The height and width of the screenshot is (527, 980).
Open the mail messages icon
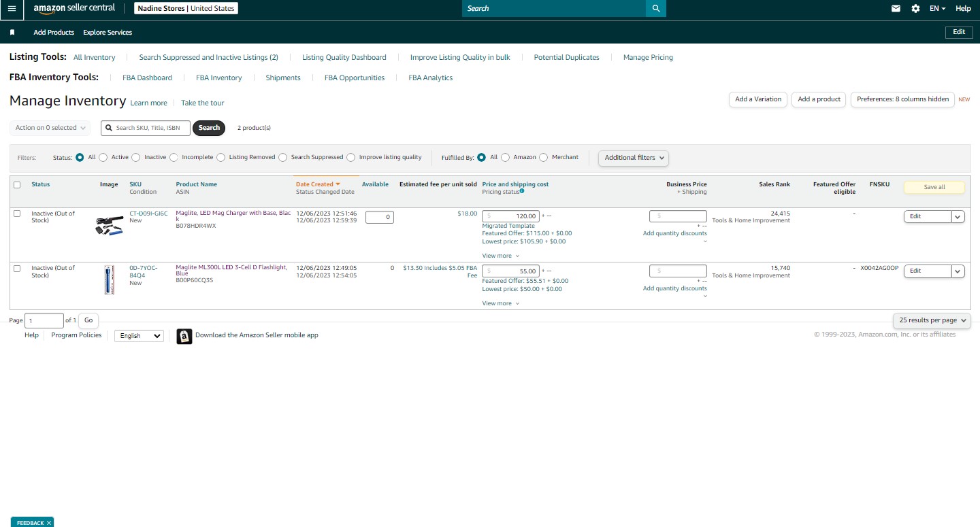tap(896, 8)
